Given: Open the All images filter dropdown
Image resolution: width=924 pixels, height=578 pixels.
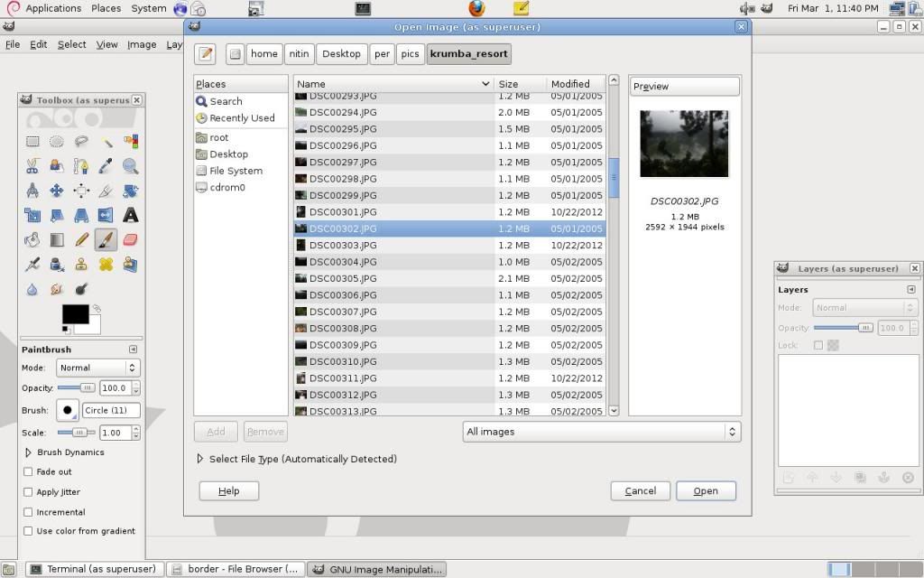Looking at the screenshot, I should tap(602, 432).
